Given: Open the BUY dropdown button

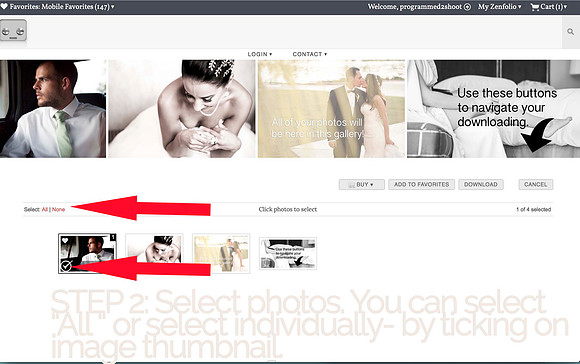Looking at the screenshot, I should [x=361, y=185].
